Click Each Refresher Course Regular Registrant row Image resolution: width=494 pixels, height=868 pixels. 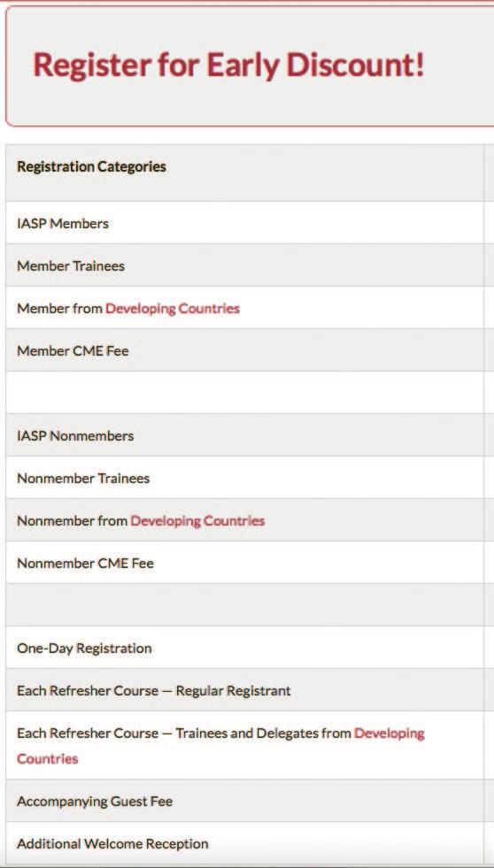point(244,690)
